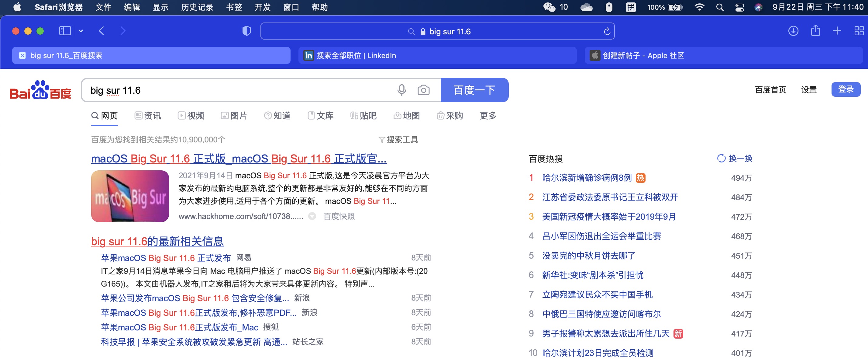Click the Safari share icon

815,31
